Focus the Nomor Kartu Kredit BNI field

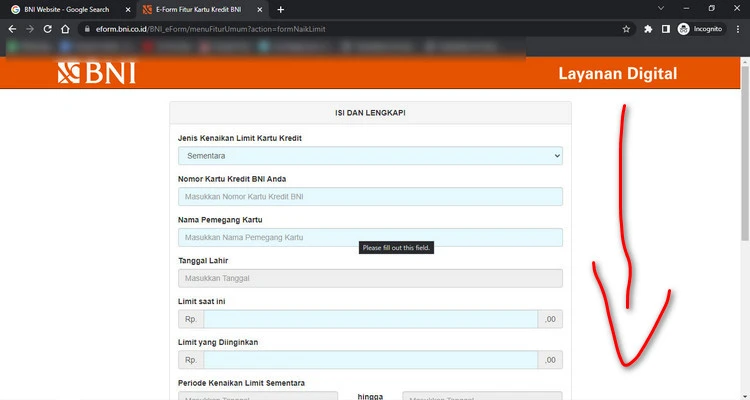coord(370,197)
